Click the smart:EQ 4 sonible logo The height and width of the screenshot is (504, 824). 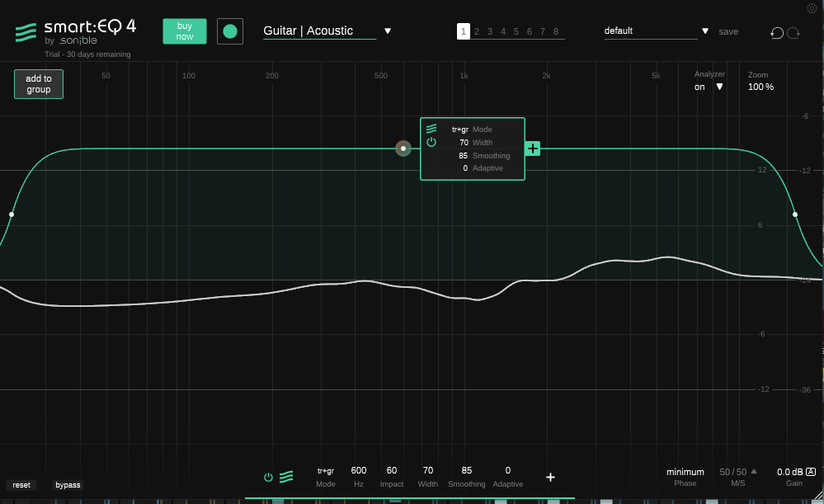pos(75,32)
